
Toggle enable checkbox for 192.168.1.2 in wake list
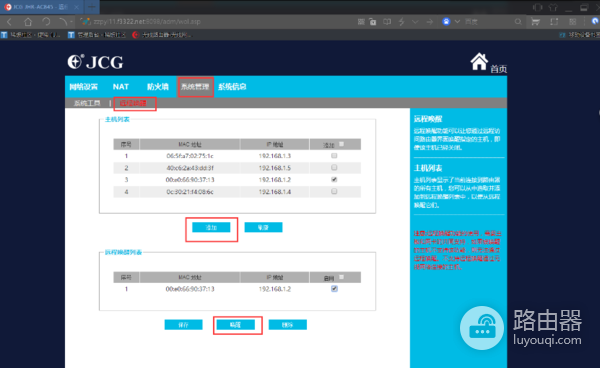point(334,289)
